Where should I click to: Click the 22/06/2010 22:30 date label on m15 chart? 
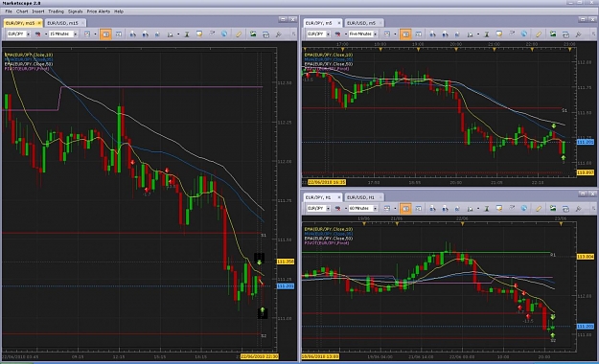(x=260, y=356)
